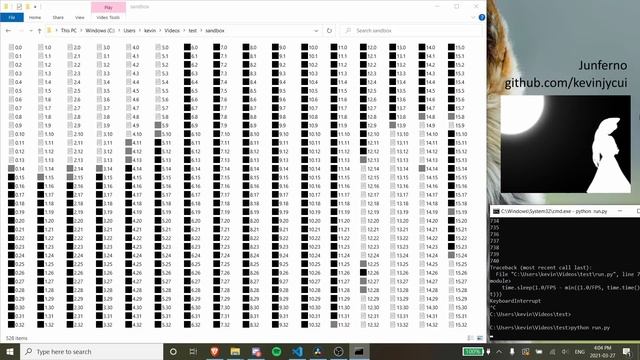Click kevin in the breadcrumb path
Viewport: 640px width, 360px height.
tap(150, 31)
